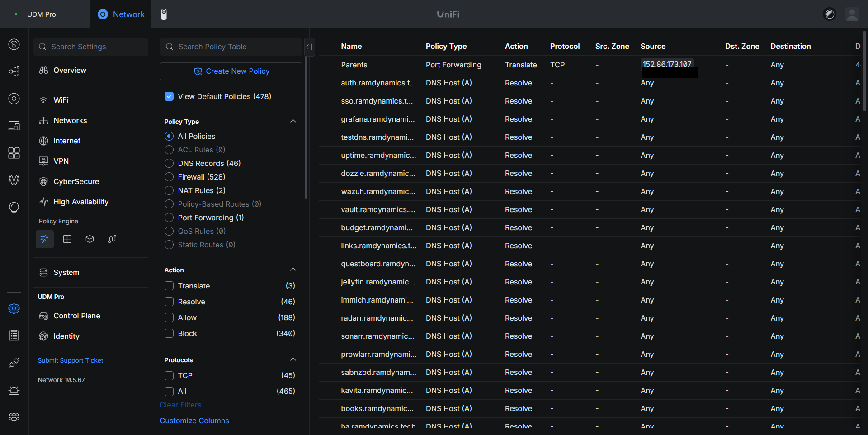Collapse the Policy Type filter section
Viewport: 868px width, 435px height.
click(293, 121)
